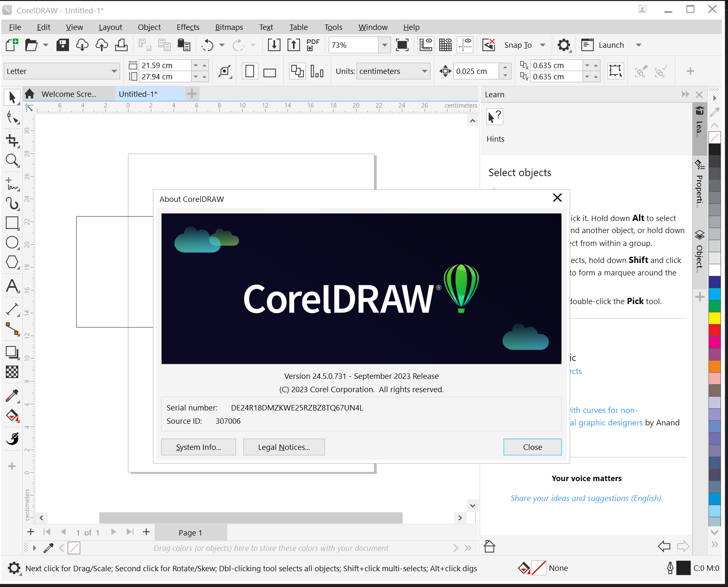728x587 pixels.
Task: Toggle Snap Off button
Action: click(x=489, y=45)
